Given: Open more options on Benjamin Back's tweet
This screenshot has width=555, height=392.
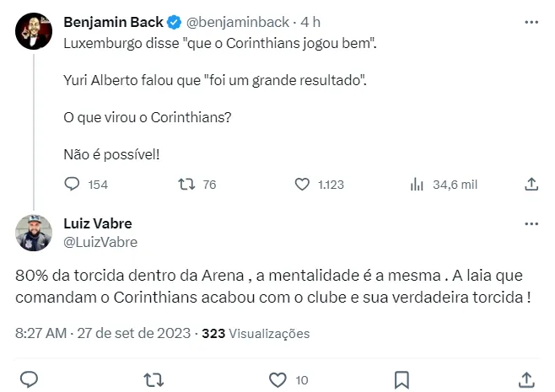Looking at the screenshot, I should [x=531, y=22].
